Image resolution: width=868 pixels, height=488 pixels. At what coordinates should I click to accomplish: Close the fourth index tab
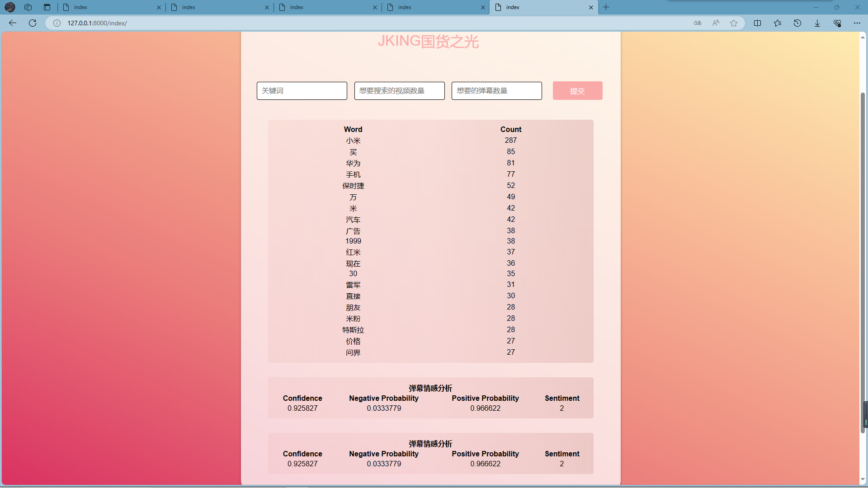pyautogui.click(x=483, y=7)
